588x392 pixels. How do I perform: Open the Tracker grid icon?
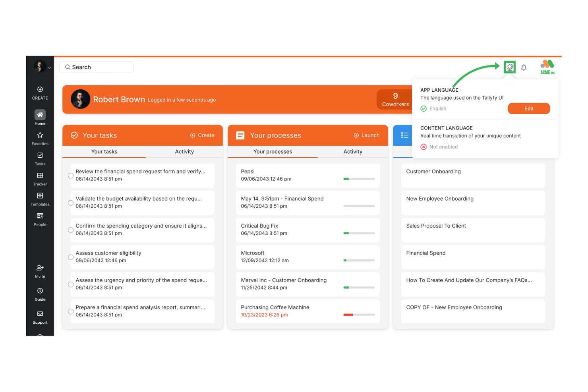click(40, 176)
